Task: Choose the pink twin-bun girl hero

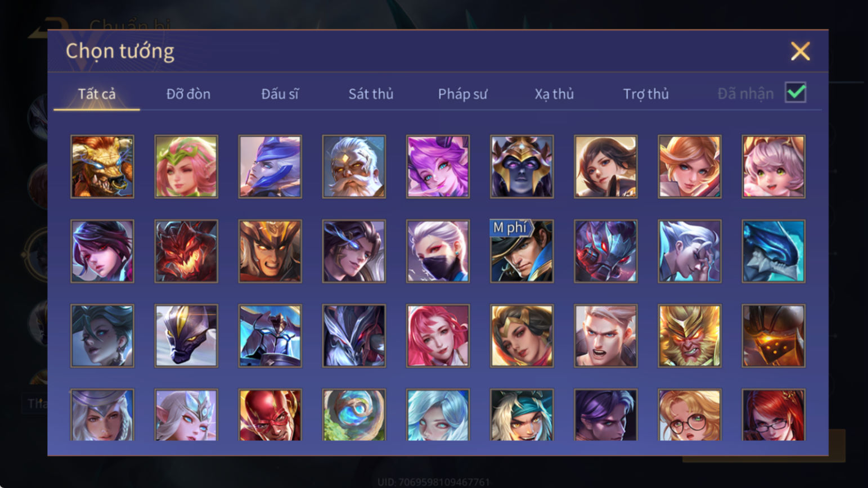Action: [773, 166]
